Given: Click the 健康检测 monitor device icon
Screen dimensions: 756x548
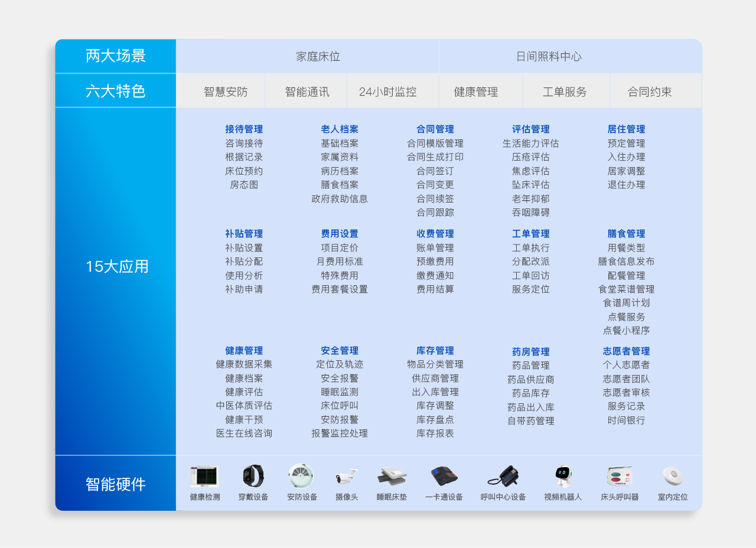Looking at the screenshot, I should [x=204, y=476].
